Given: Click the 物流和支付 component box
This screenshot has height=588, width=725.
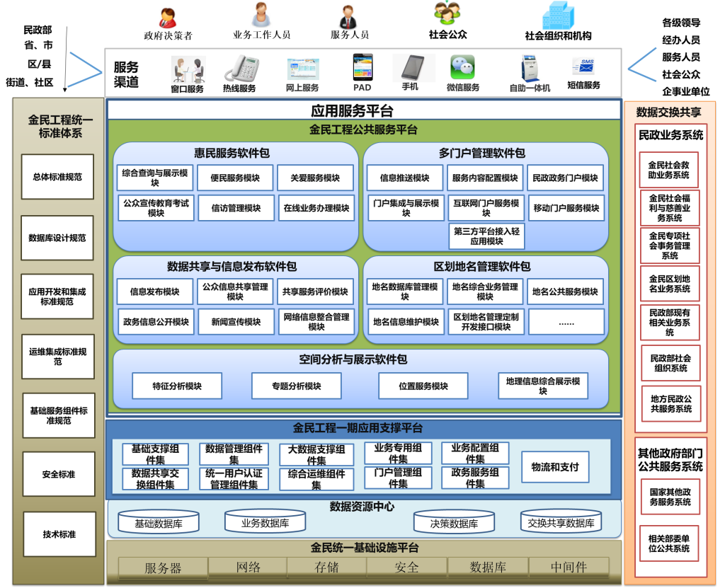Looking at the screenshot, I should point(555,467).
